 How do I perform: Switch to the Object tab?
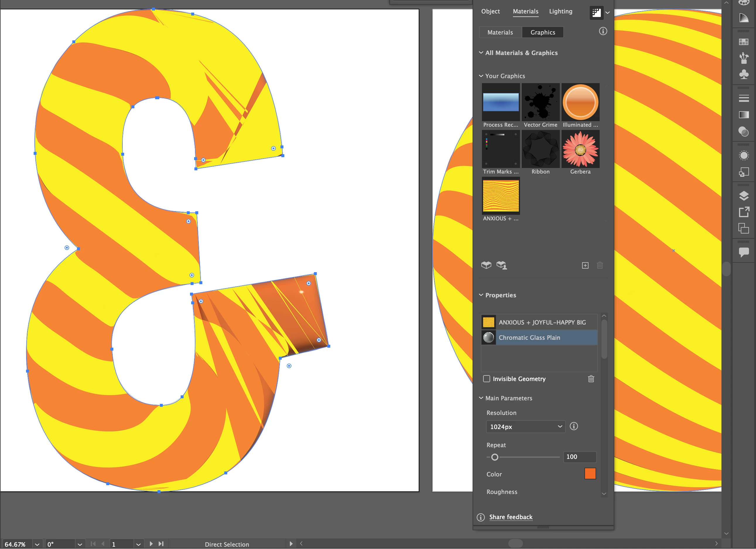pyautogui.click(x=490, y=11)
